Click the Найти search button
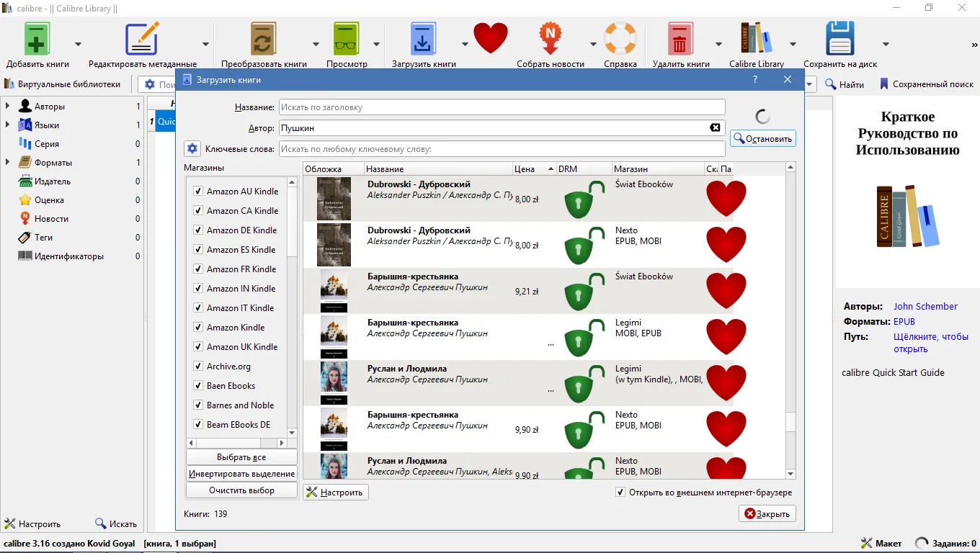Screen dimensions: 980x553 pos(845,84)
